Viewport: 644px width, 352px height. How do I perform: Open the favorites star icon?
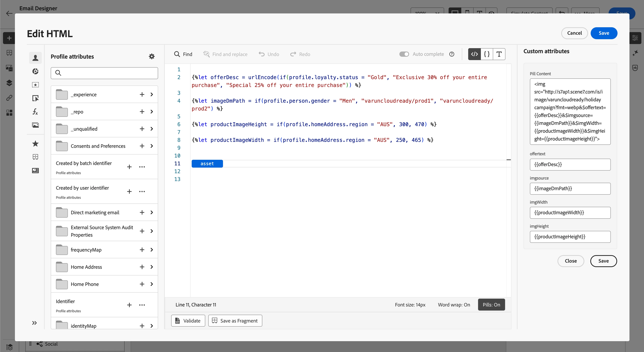35,144
